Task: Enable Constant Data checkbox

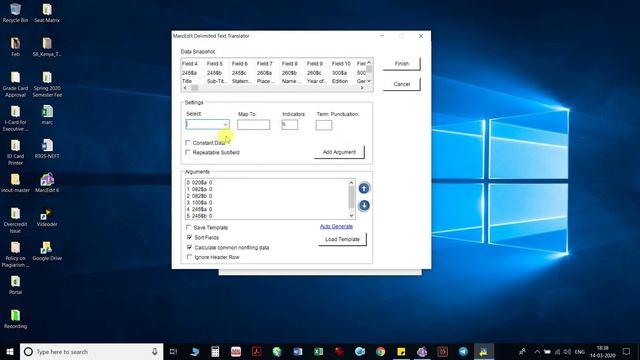Action: (x=188, y=142)
